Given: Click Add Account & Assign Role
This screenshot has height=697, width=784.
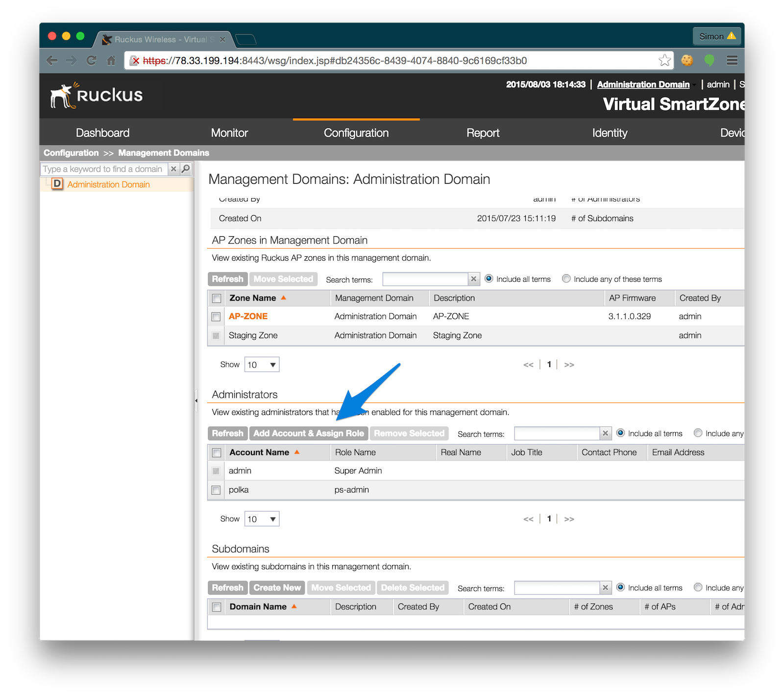Looking at the screenshot, I should coord(308,433).
